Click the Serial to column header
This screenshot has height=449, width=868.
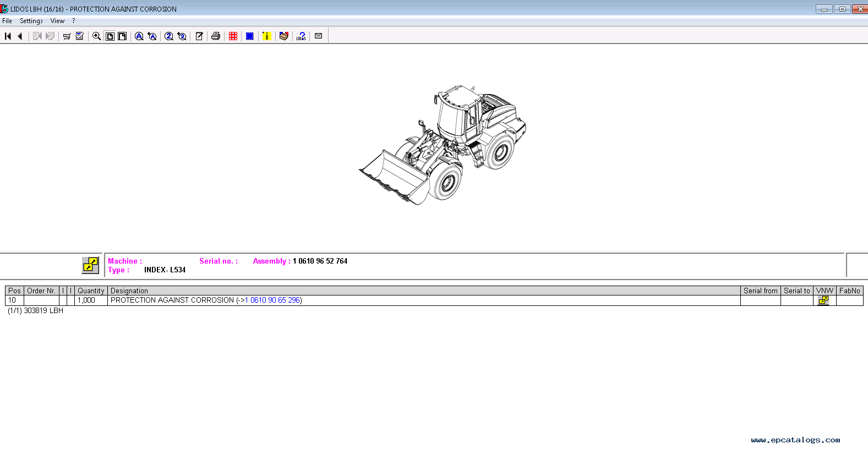(x=797, y=291)
